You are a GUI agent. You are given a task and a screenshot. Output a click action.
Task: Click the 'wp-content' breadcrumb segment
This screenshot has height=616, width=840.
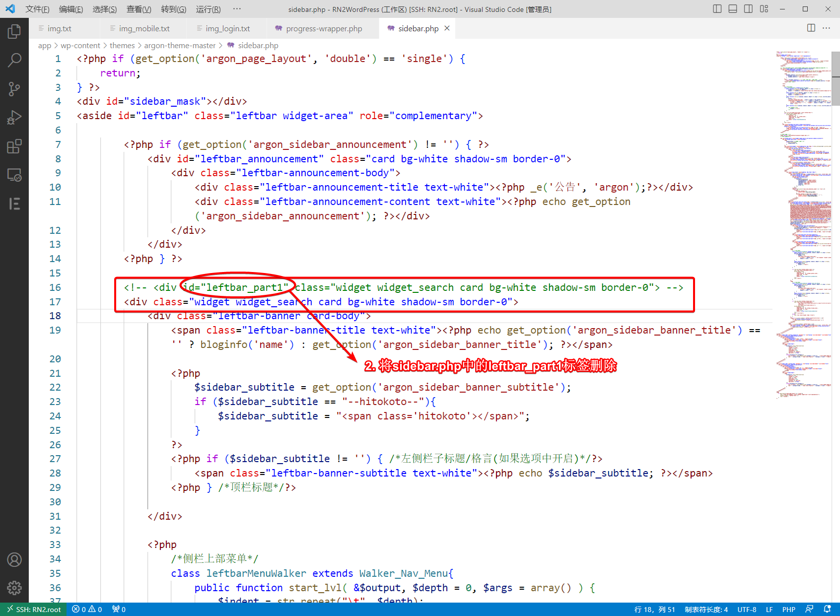(80, 45)
